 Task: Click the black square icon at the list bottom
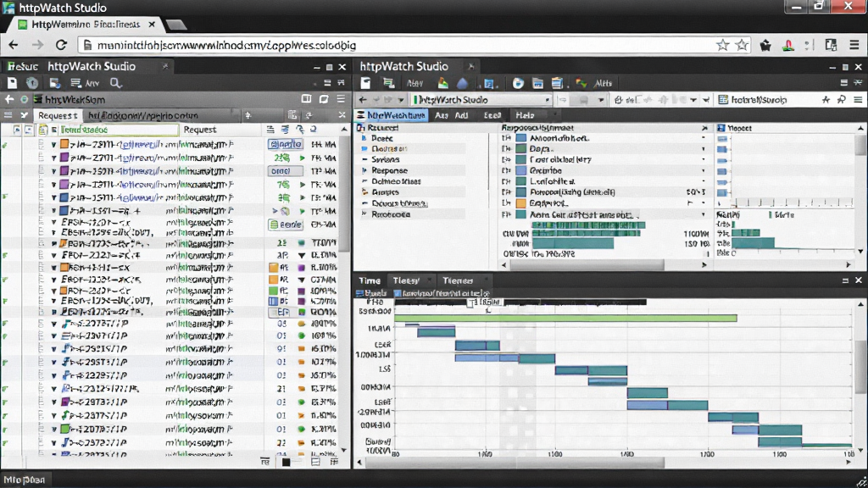coord(286,462)
